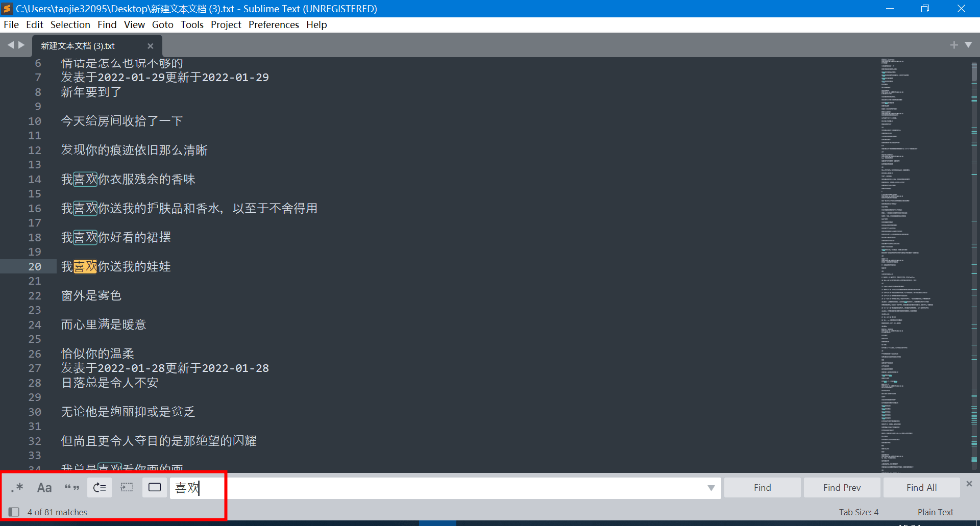The height and width of the screenshot is (526, 980).
Task: Click the Sublime Text title bar app icon
Action: coord(7,9)
